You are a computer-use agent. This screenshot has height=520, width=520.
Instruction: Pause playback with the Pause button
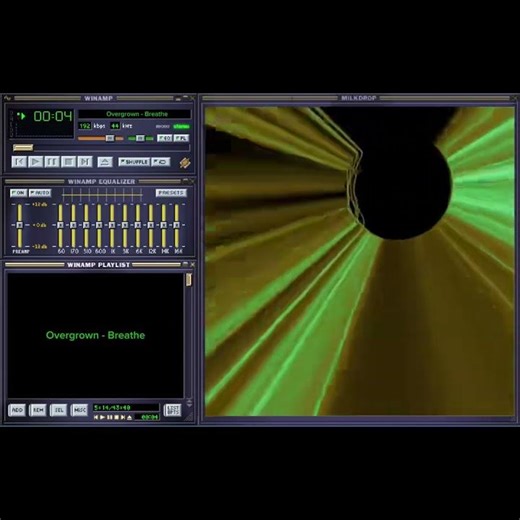coord(52,162)
